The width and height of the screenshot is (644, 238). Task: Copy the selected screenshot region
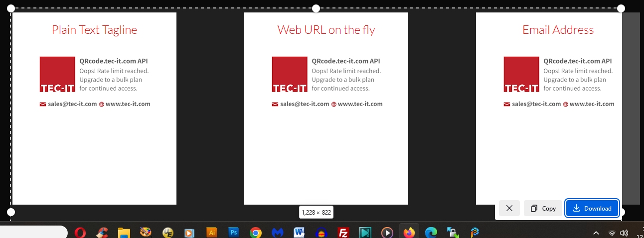(x=543, y=209)
